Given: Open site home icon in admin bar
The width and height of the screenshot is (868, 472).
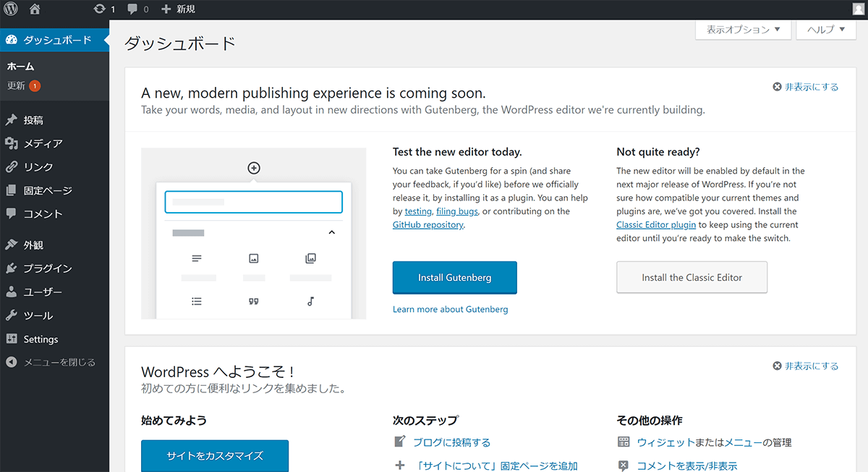Looking at the screenshot, I should click(35, 9).
